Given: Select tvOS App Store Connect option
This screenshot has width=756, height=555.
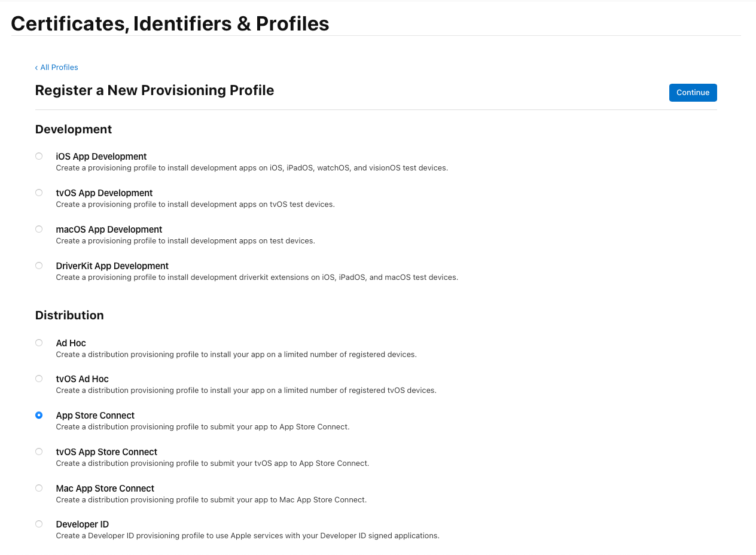Looking at the screenshot, I should click(x=38, y=451).
